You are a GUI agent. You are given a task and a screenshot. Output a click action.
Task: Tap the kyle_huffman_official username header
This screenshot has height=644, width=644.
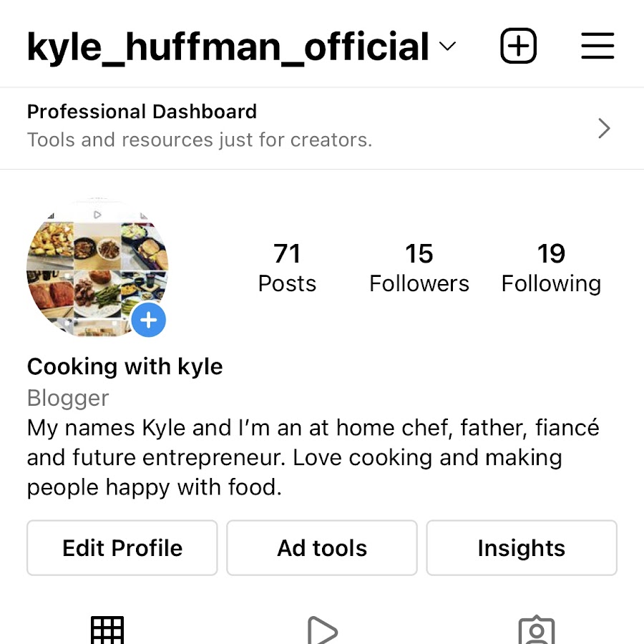[x=228, y=47]
